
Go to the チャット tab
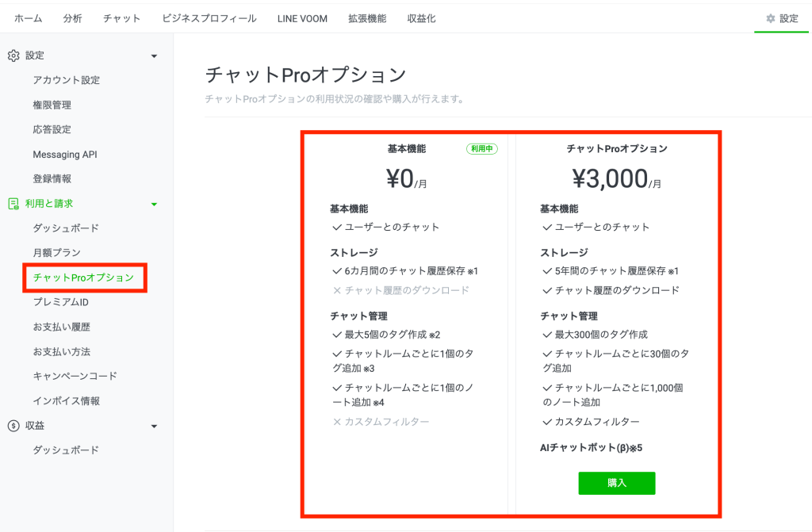click(121, 17)
